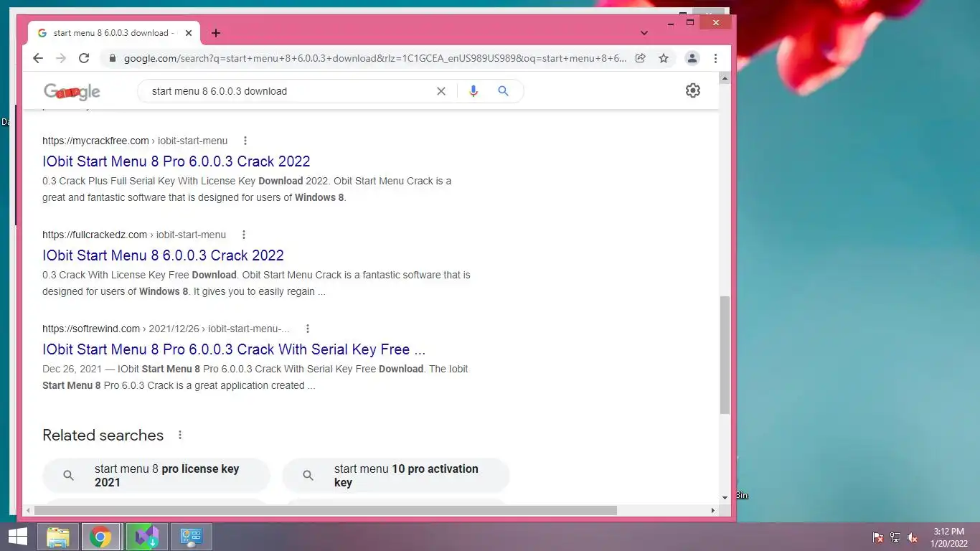Open 'IObit Start Menu 8 Pro 6.0.0.3 Crack 2022'
980x551 pixels.
coord(176,161)
